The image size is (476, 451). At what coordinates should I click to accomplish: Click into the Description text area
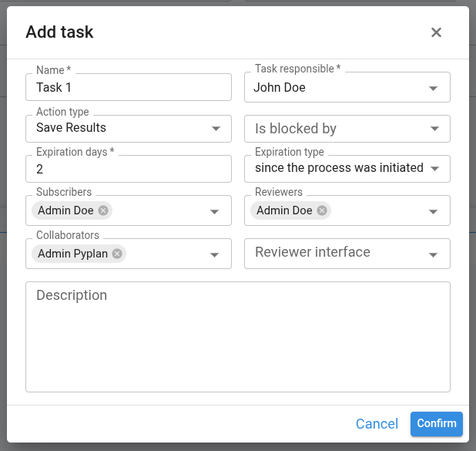pyautogui.click(x=237, y=339)
